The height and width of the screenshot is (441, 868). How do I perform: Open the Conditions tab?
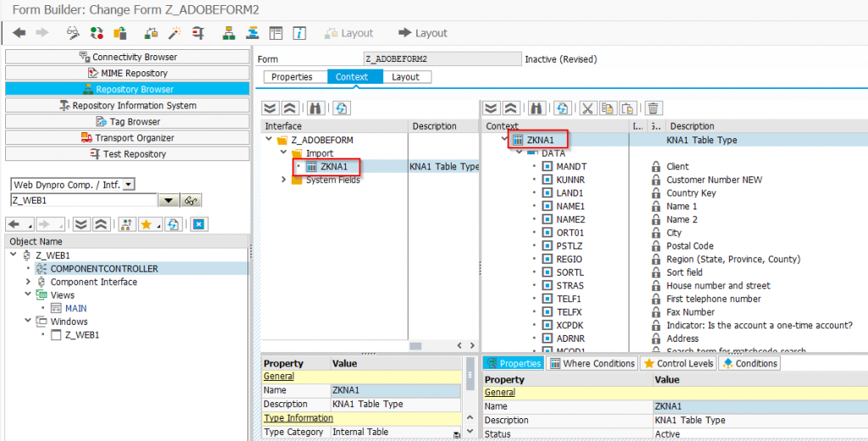749,364
